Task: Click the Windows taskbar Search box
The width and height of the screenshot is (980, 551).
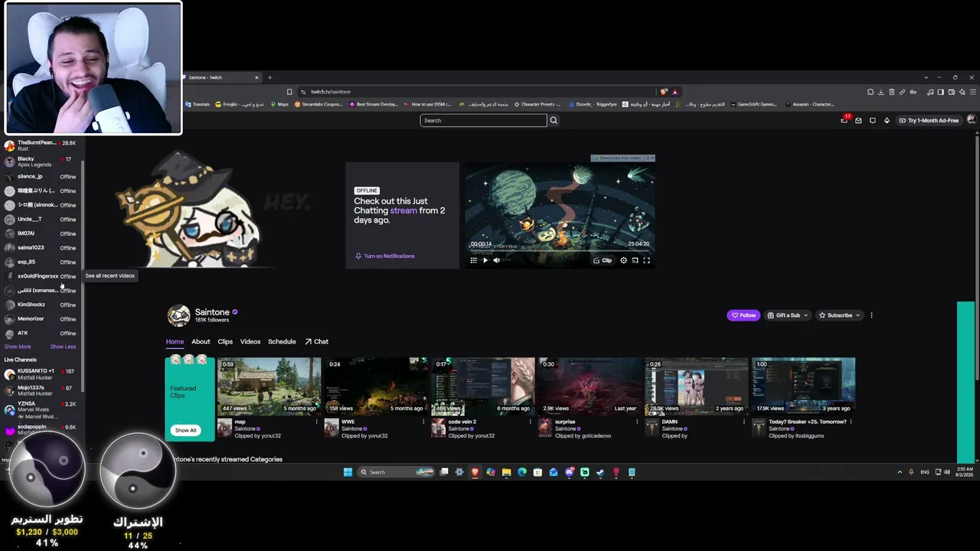Action: (x=397, y=472)
